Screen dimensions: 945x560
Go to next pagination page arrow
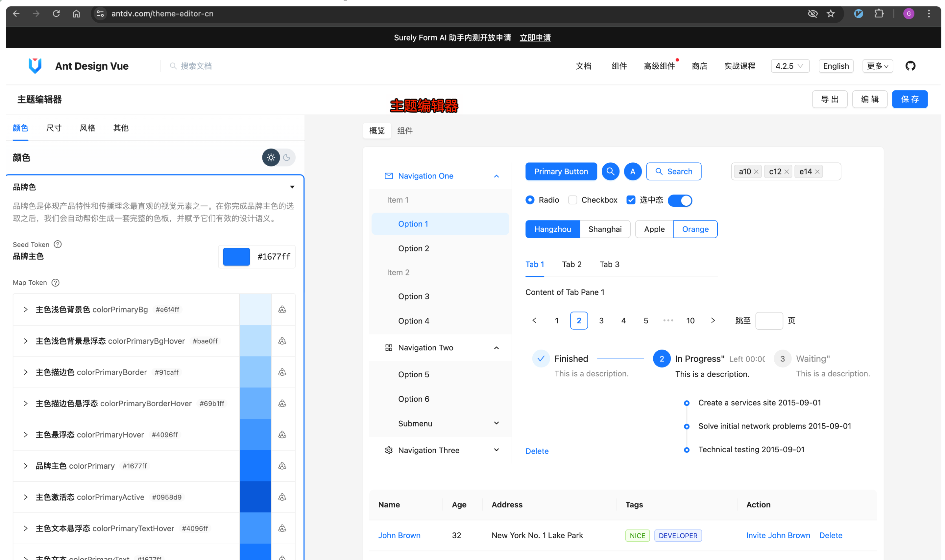pos(713,320)
